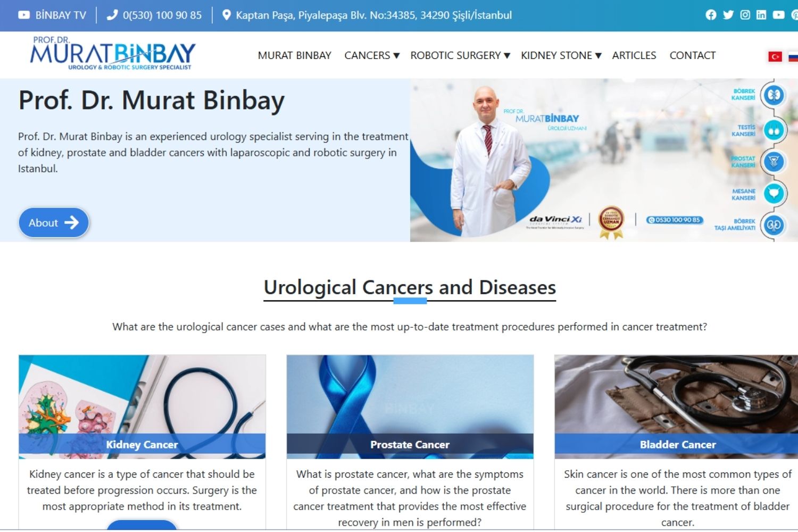This screenshot has width=798, height=532.
Task: Call the 0(530) 100 90 85 link
Action: (x=162, y=15)
